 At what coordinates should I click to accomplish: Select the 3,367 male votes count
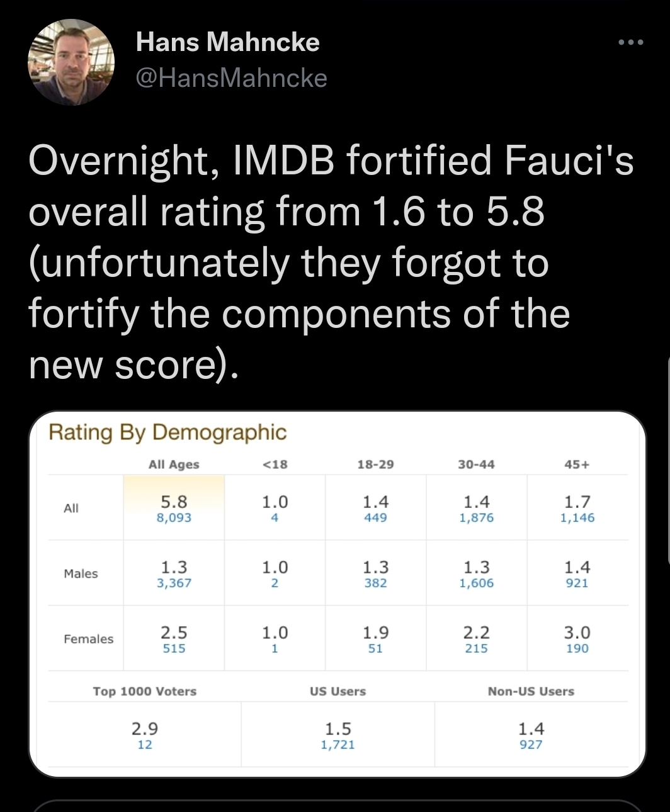(174, 584)
